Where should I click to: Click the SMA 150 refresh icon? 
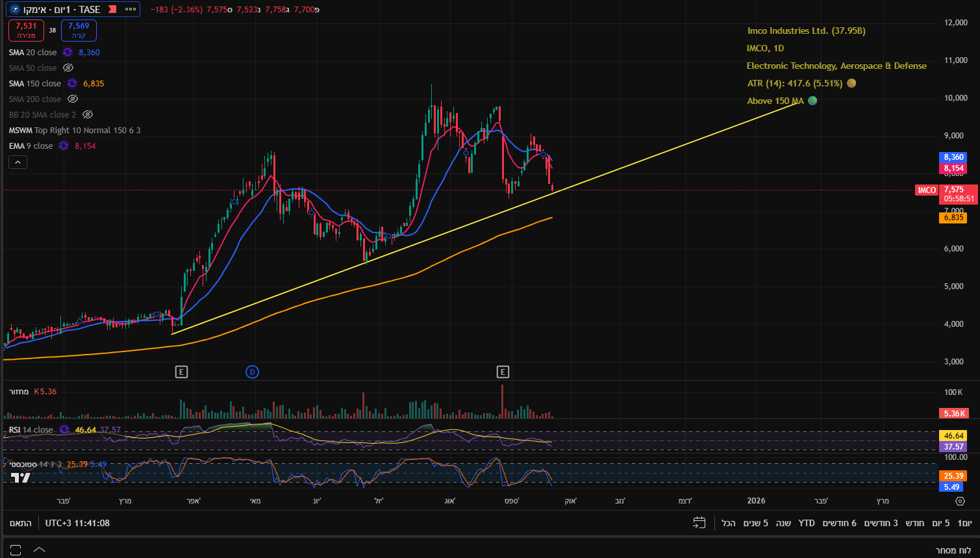[x=72, y=84]
